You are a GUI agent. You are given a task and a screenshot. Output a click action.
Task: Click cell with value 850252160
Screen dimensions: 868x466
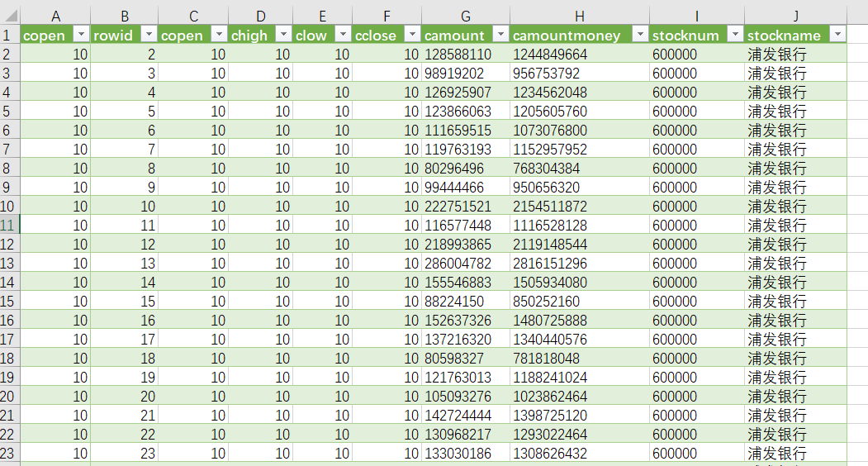point(580,302)
